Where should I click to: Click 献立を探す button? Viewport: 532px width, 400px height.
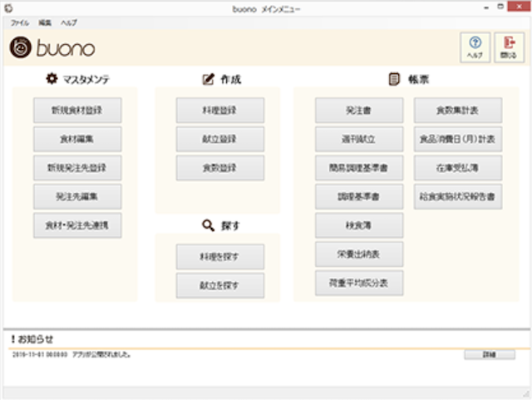pos(219,285)
